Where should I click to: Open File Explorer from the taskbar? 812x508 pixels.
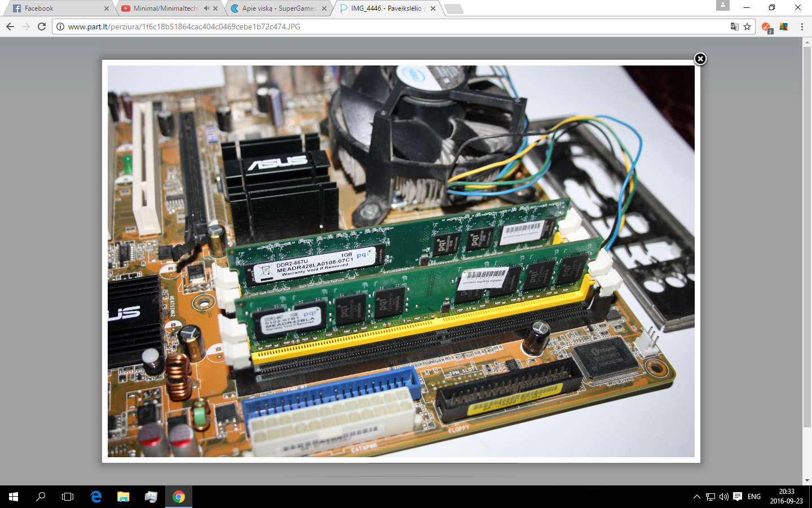click(123, 497)
